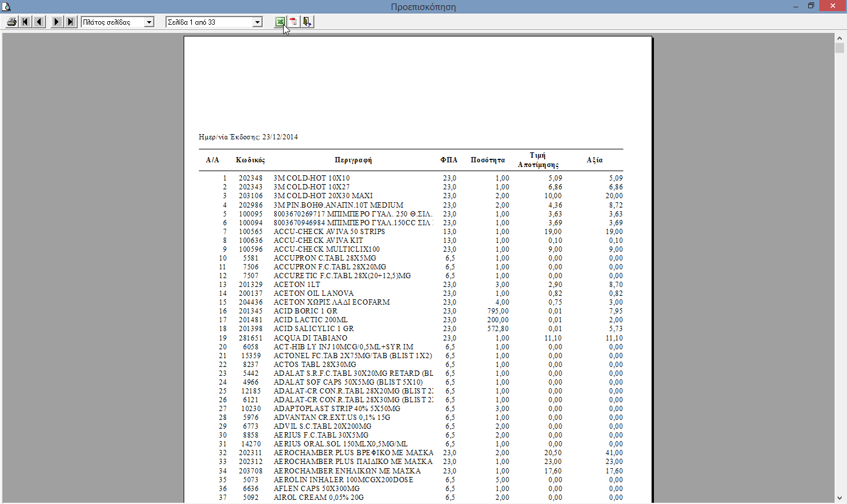The width and height of the screenshot is (847, 504).
Task: Open the page selector 'Σελίδα 1 από 33'
Action: [x=257, y=22]
